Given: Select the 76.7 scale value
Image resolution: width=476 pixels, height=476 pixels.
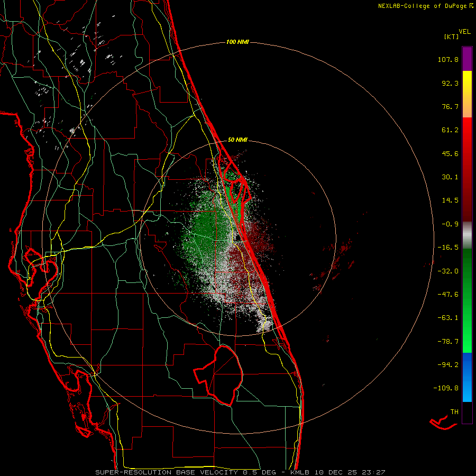Looking at the screenshot, I should [x=450, y=106].
